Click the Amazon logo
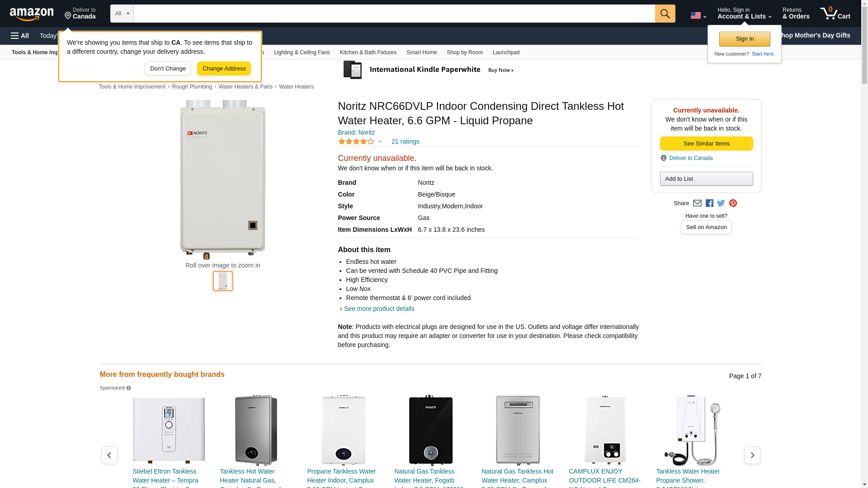 [32, 14]
